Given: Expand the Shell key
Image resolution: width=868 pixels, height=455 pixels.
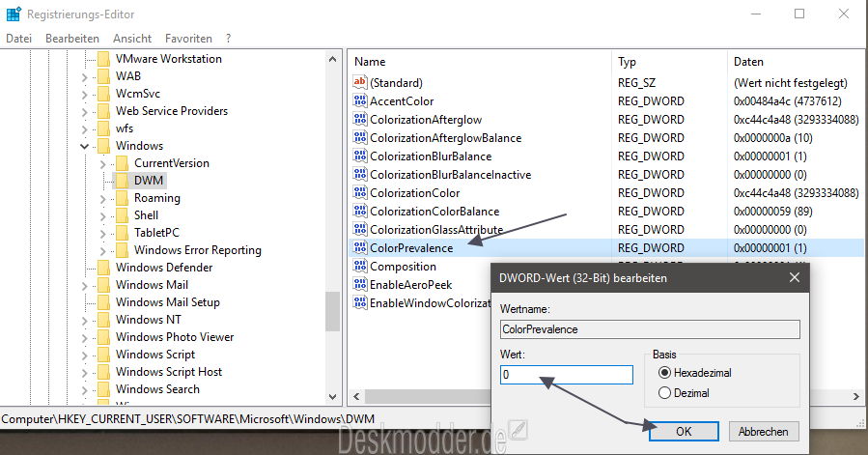Looking at the screenshot, I should [x=103, y=215].
